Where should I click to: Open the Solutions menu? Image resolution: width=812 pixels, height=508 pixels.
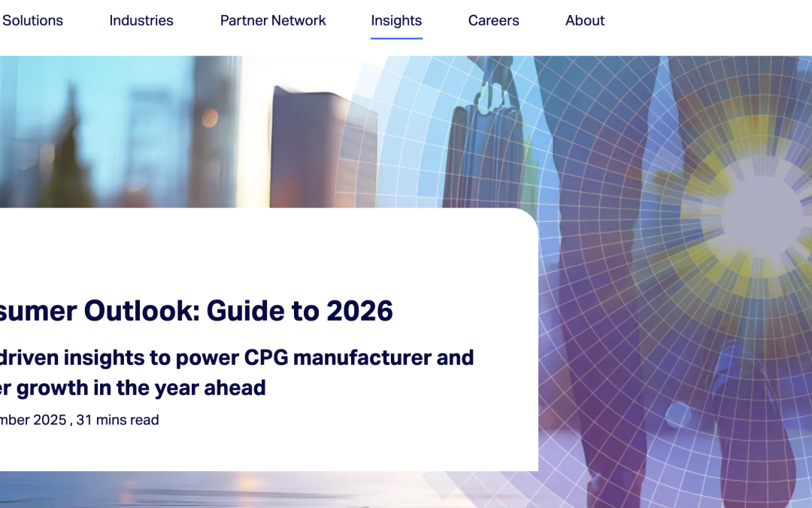tap(32, 21)
